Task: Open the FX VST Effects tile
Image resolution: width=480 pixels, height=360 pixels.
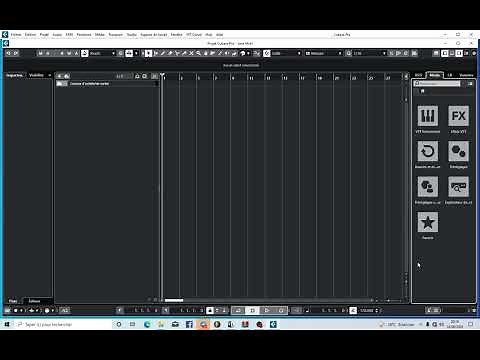Action: point(458,116)
